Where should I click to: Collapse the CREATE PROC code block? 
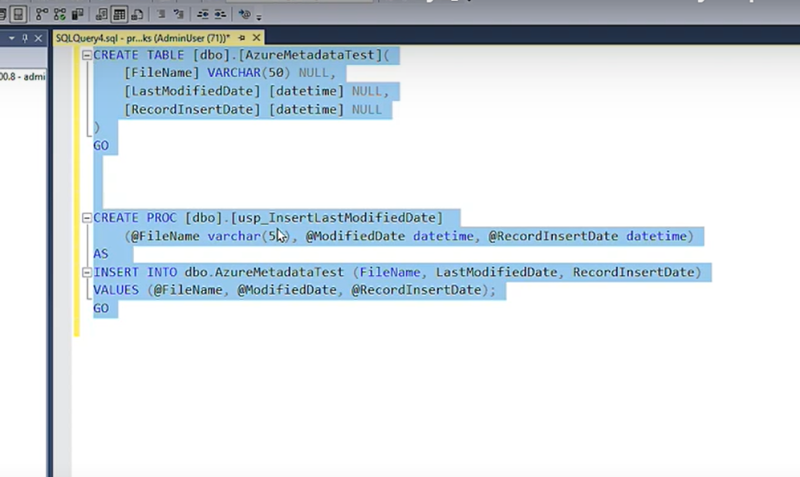point(87,217)
